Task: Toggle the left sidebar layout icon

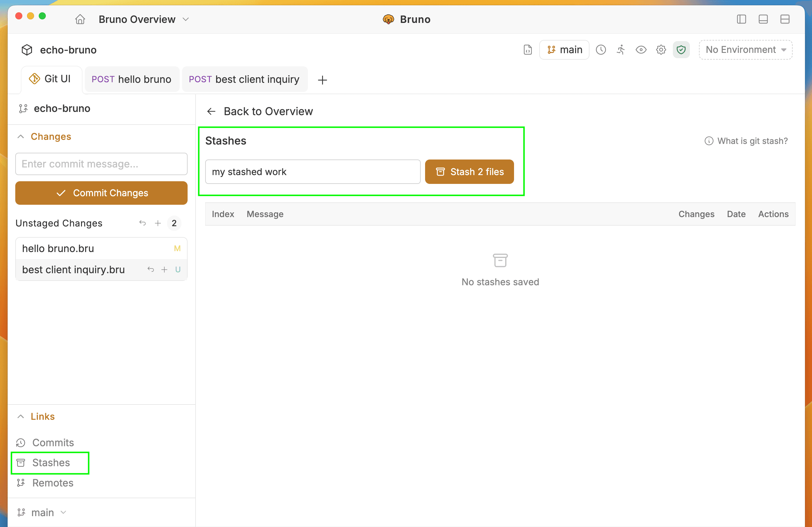Action: click(x=741, y=19)
